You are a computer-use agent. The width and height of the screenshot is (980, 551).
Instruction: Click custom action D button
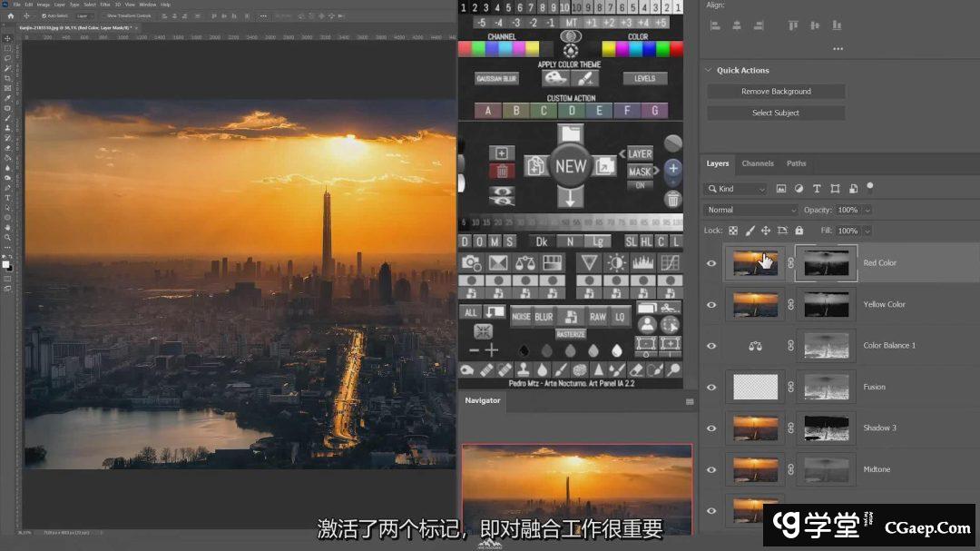(572, 111)
